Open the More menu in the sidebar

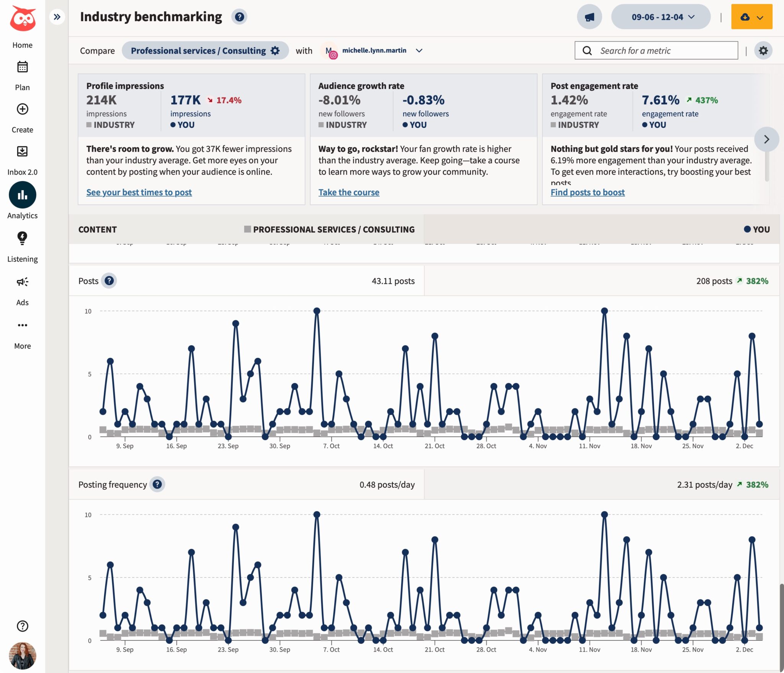coord(22,325)
